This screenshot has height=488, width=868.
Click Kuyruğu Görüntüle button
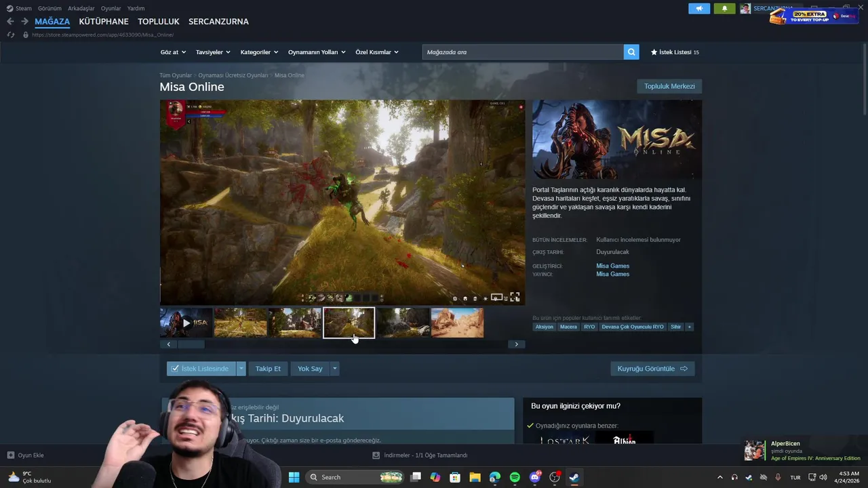point(652,369)
